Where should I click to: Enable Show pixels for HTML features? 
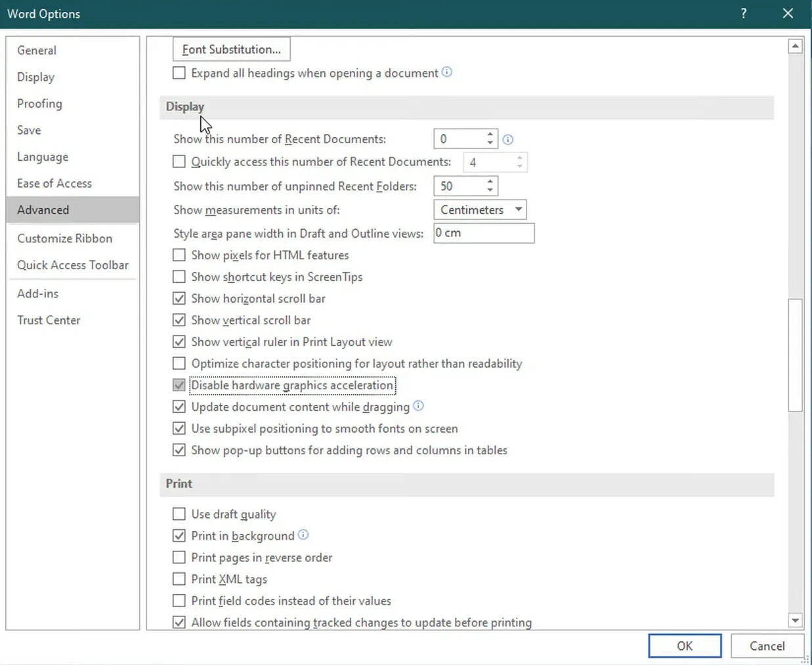[179, 255]
